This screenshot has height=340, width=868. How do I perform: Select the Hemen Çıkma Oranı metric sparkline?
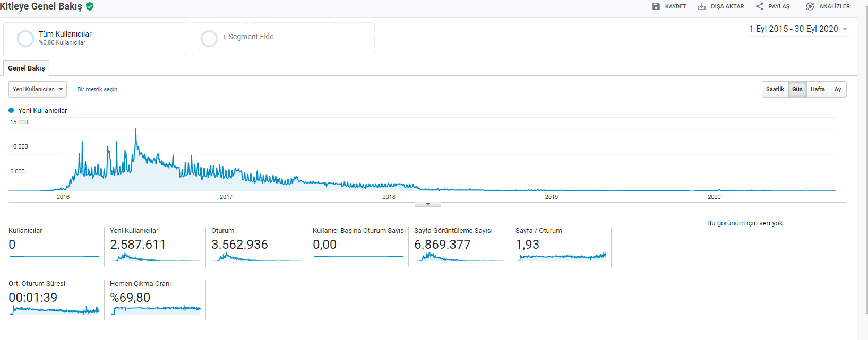click(156, 309)
